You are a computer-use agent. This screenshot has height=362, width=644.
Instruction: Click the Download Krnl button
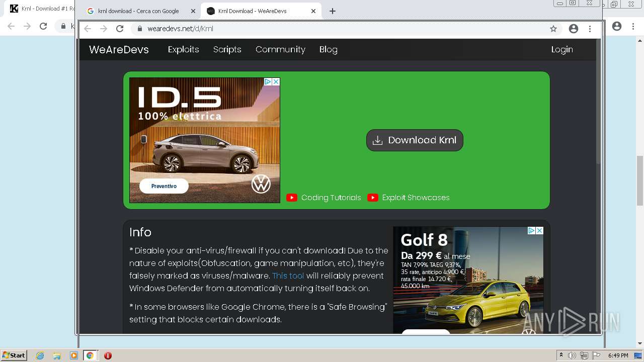tap(415, 140)
